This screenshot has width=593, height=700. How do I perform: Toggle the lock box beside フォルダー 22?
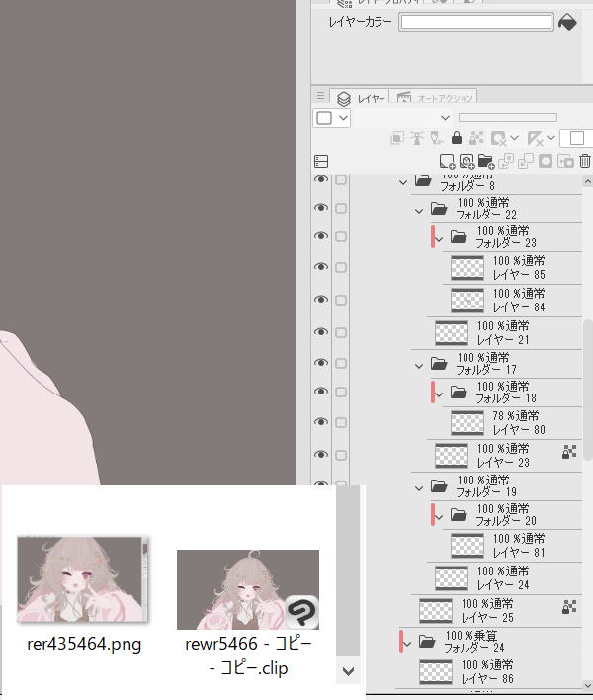341,208
